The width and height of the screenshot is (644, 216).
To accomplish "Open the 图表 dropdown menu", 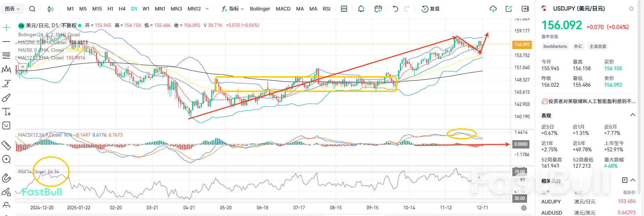I will pyautogui.click(x=13, y=9).
